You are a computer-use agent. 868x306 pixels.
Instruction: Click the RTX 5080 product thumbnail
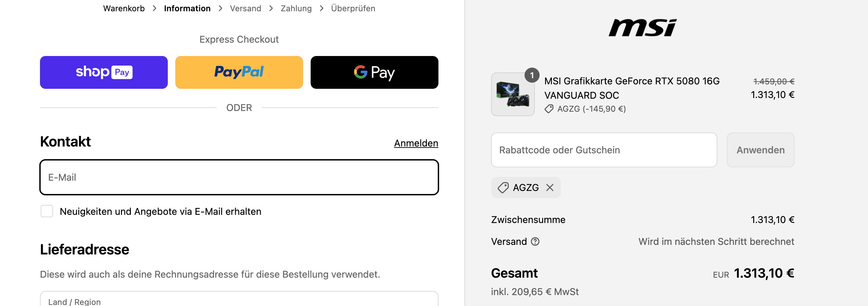coord(513,95)
